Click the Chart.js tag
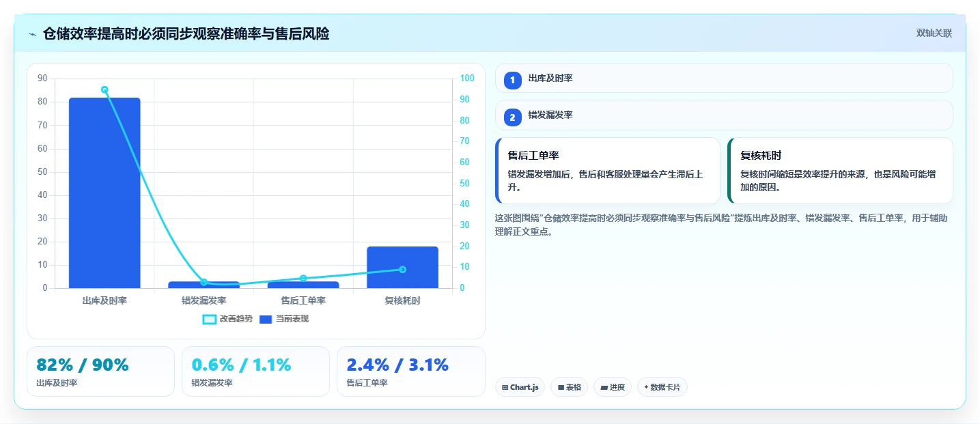 coord(520,387)
